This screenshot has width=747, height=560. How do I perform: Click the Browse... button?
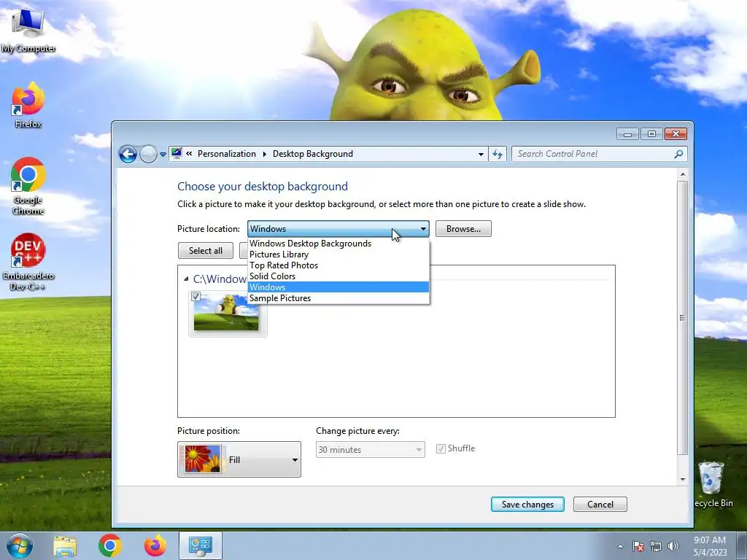point(463,229)
